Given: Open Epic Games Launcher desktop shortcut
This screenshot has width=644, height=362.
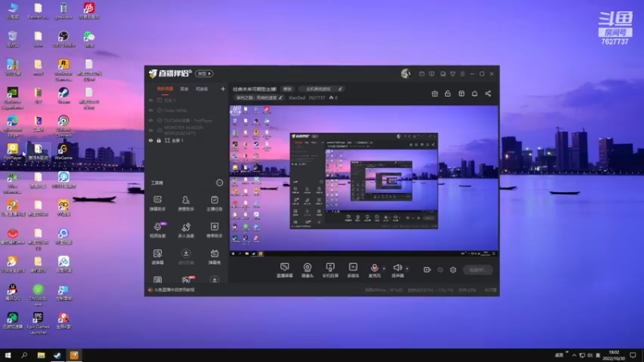Looking at the screenshot, I should [x=38, y=323].
